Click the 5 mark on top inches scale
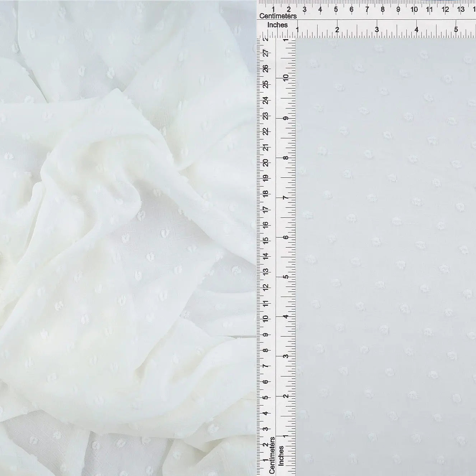This screenshot has width=476, height=476. coord(456,30)
